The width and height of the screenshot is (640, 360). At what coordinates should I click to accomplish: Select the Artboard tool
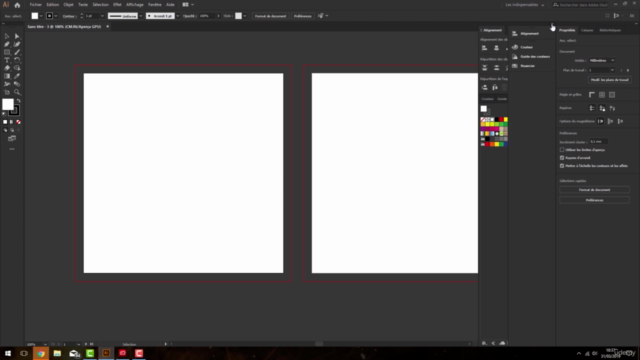7,92
